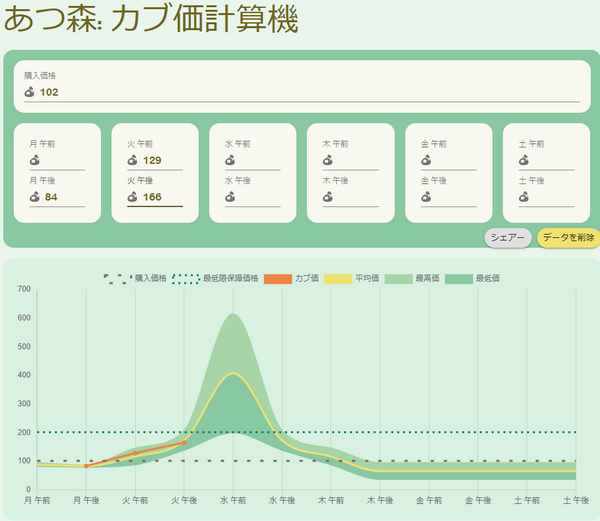Click the 土 午後 x-axis label

(x=576, y=500)
